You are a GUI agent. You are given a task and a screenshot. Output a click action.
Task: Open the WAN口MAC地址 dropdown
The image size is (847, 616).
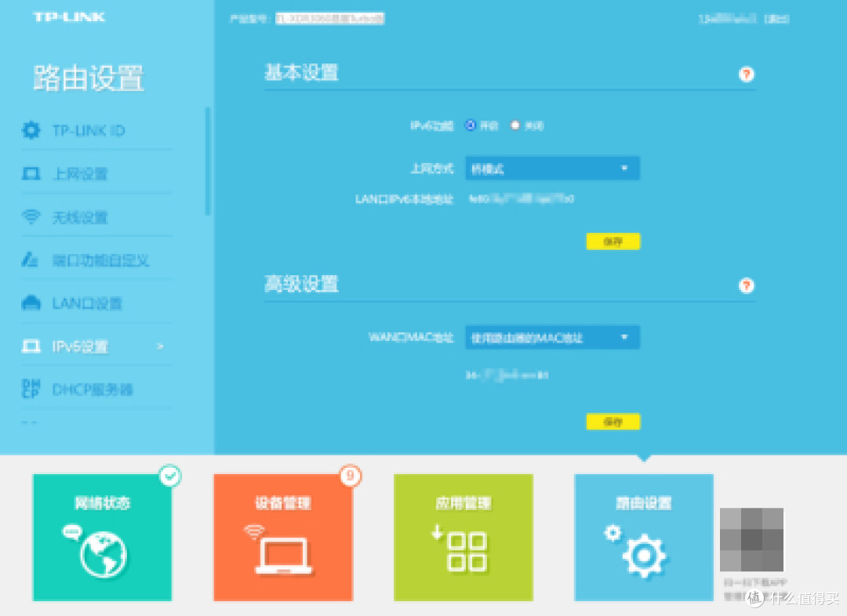tap(551, 337)
